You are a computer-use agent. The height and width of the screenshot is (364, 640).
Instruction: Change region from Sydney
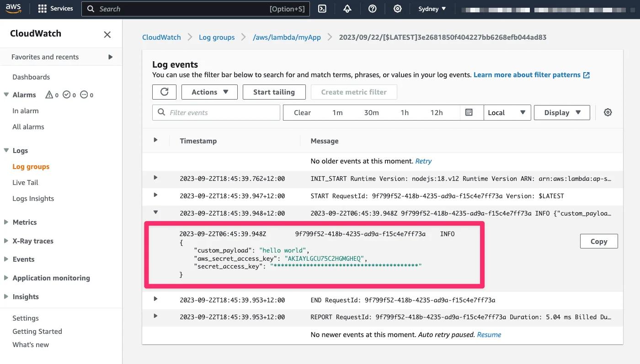431,8
